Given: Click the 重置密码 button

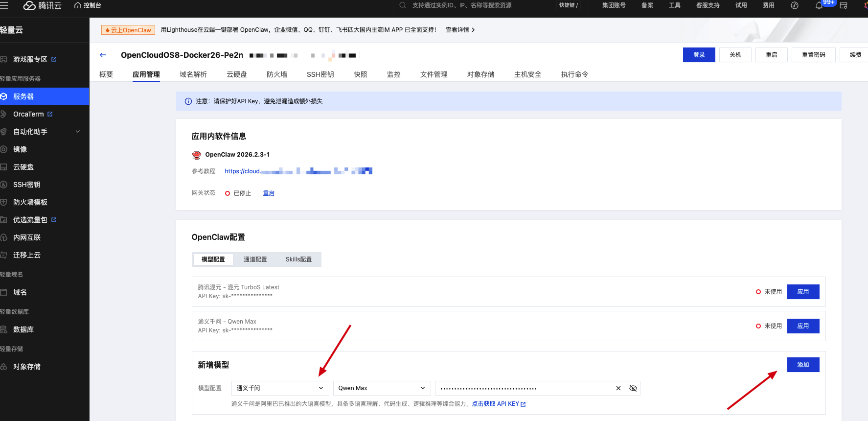Looking at the screenshot, I should click(814, 55).
